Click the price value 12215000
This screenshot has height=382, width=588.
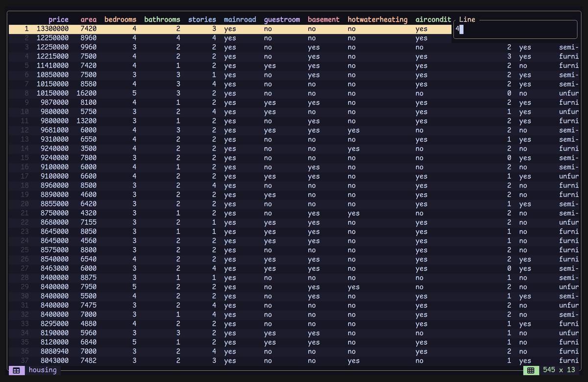tap(52, 57)
